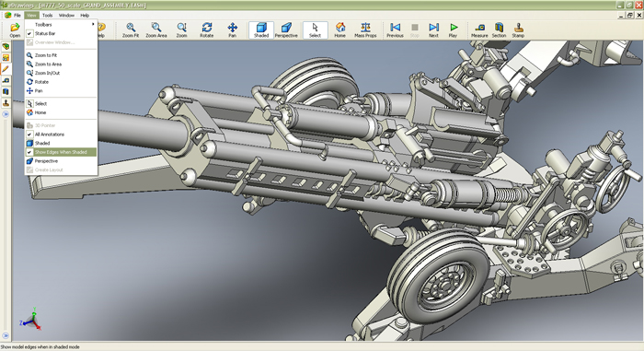The image size is (644, 351).
Task: Choose Pan in the View menu
Action: [x=61, y=90]
